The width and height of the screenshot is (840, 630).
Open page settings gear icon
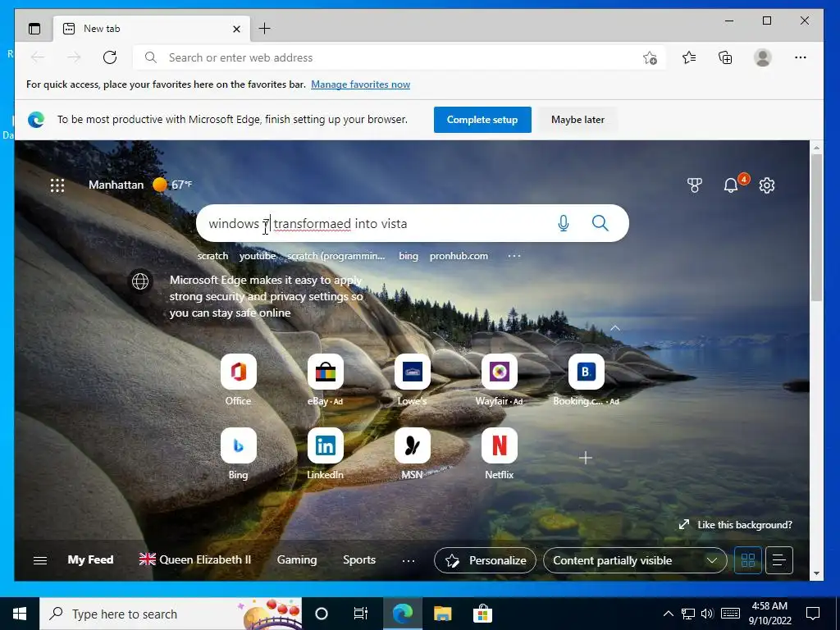767,185
